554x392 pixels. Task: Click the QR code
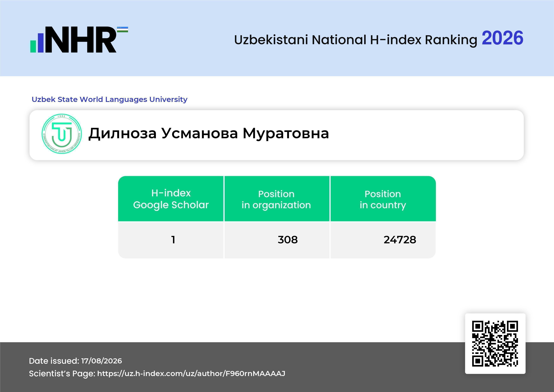click(x=495, y=343)
